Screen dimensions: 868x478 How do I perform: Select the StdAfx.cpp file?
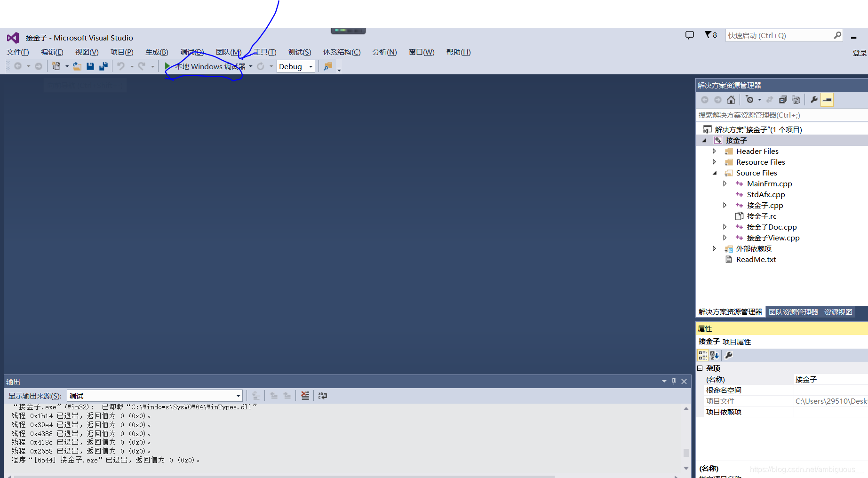coord(766,194)
